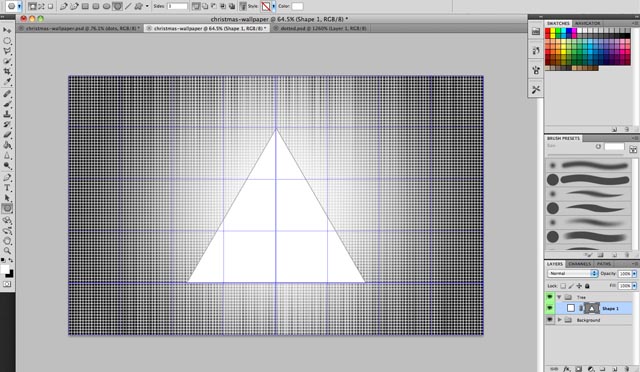The image size is (640, 372).
Task: Open the layer Opacity slider dropdown
Action: tap(634, 274)
